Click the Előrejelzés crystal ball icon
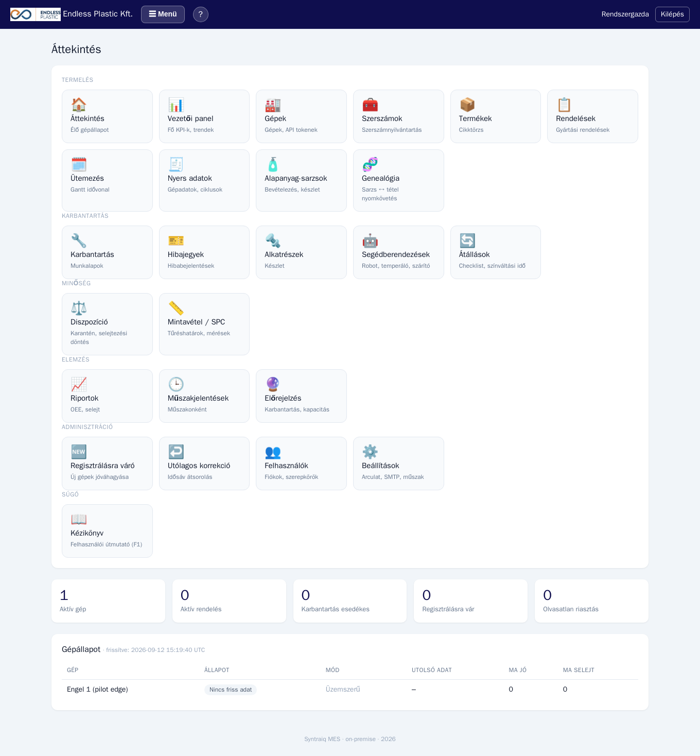The image size is (700, 756). 273,384
